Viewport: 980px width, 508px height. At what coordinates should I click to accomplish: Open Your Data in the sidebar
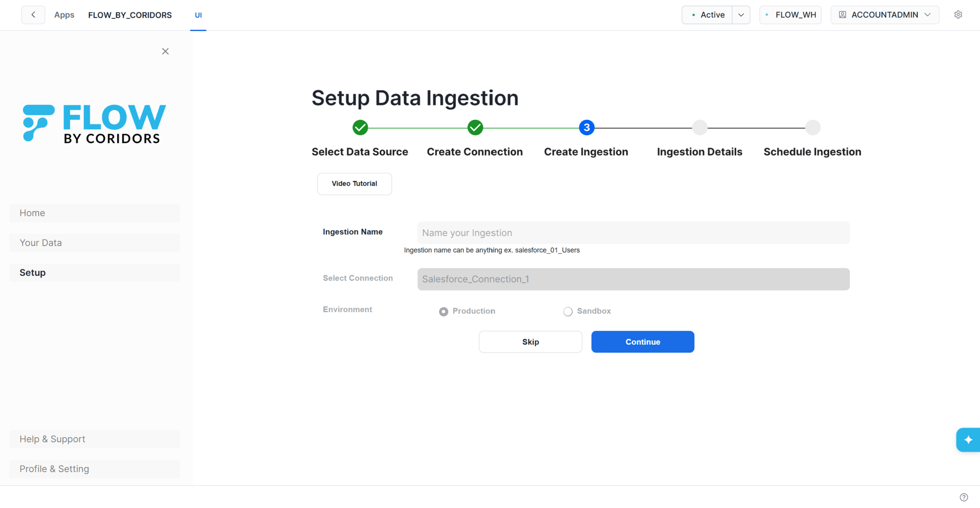pos(95,243)
